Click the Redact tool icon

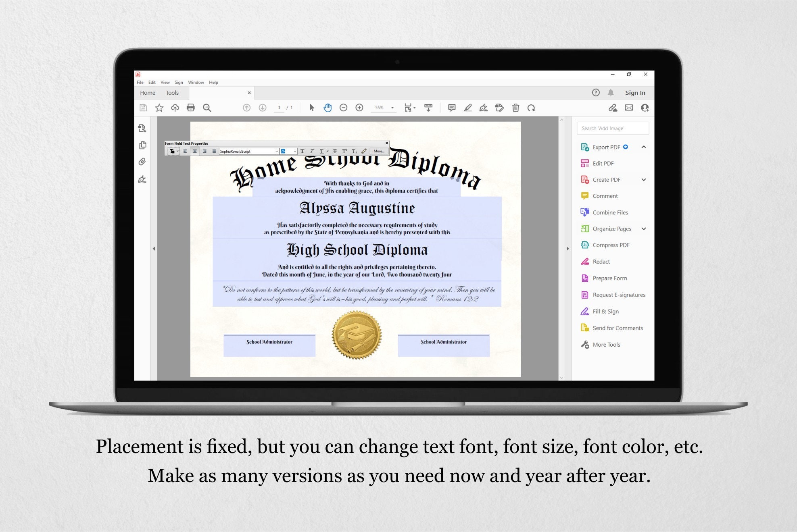(x=584, y=261)
